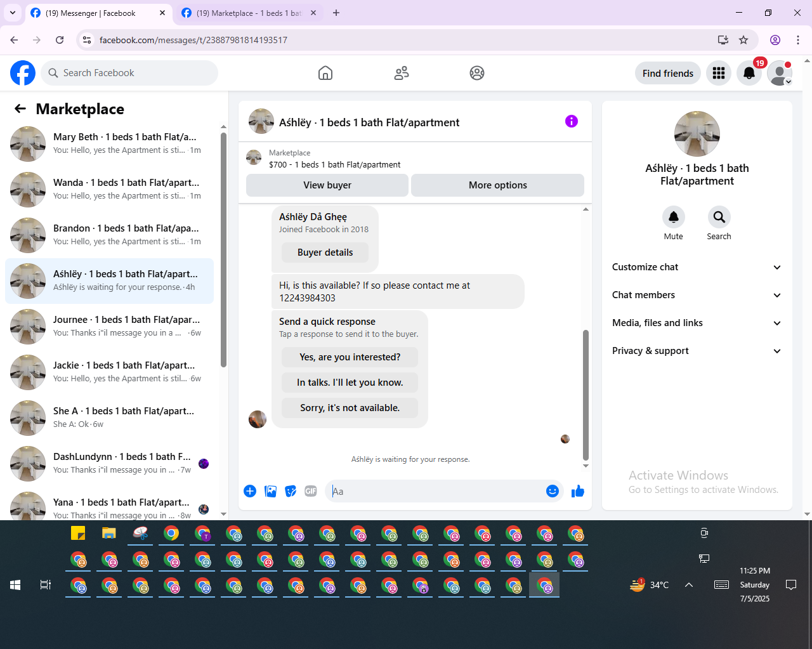Open conversation information purple icon
The height and width of the screenshot is (649, 812).
(572, 121)
